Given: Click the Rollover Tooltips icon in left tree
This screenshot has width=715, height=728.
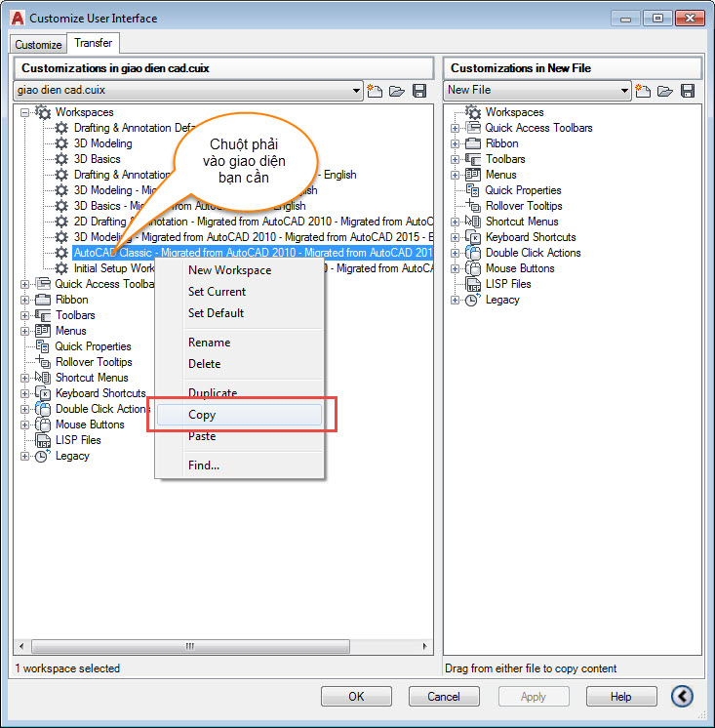Looking at the screenshot, I should coord(43,362).
